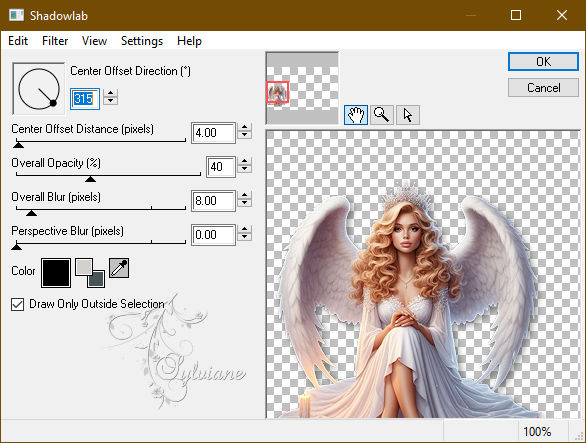Toggle Draw Only Outside Selection checkbox

(18, 304)
